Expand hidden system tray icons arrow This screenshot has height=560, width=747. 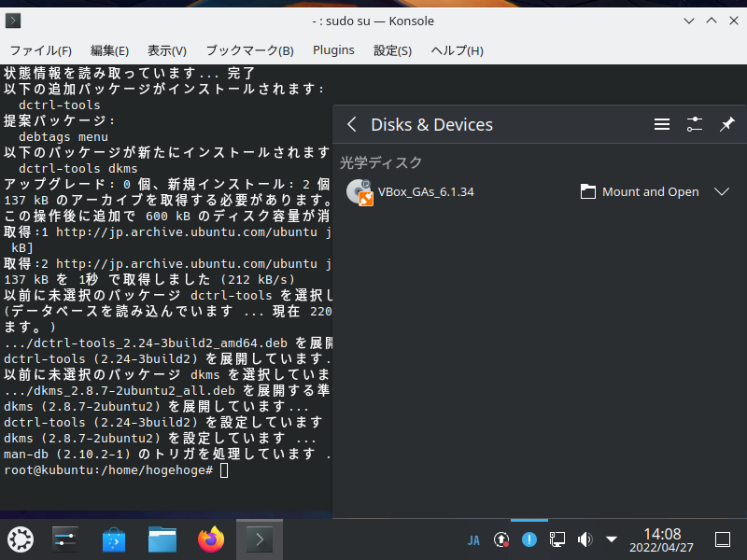[612, 539]
